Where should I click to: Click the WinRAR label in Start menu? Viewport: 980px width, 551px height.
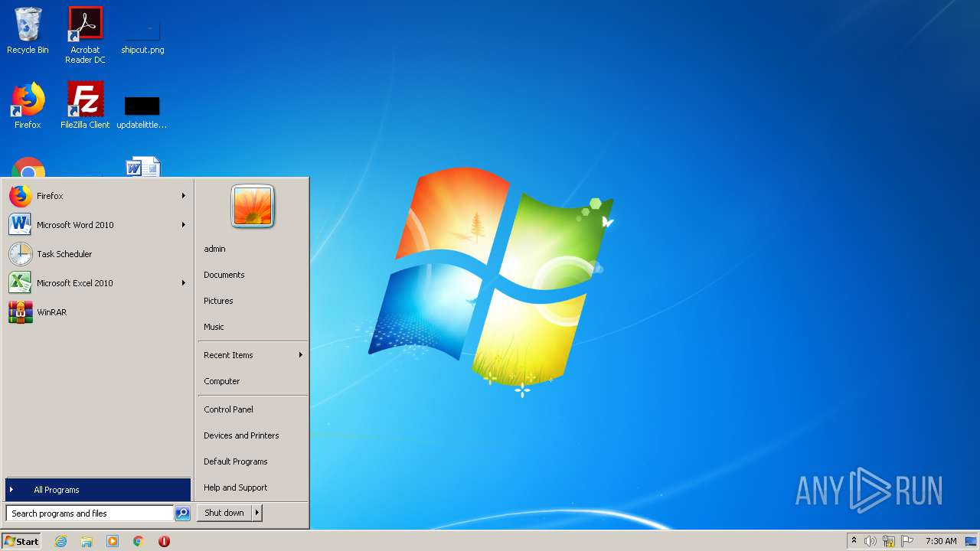tap(51, 312)
